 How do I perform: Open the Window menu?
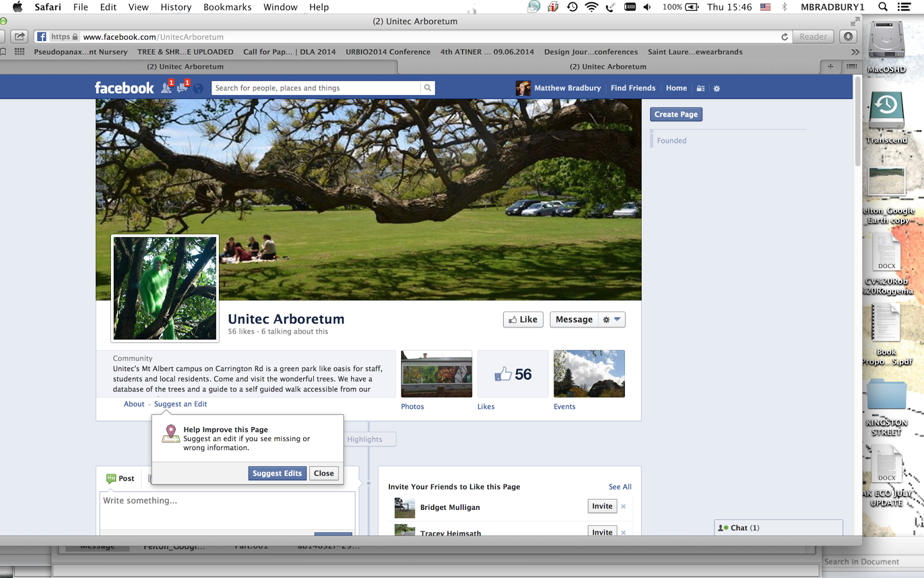(281, 7)
